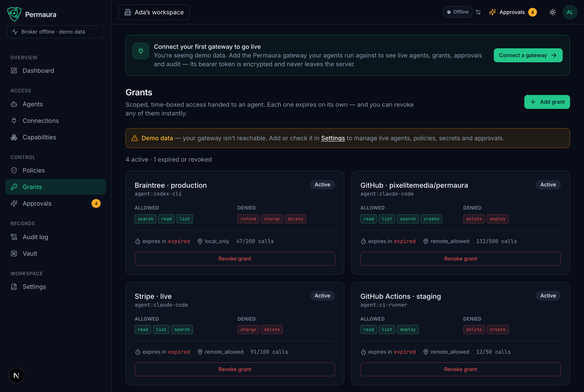This screenshot has width=584, height=392.
Task: Open Connections in the sidebar
Action: point(56,121)
